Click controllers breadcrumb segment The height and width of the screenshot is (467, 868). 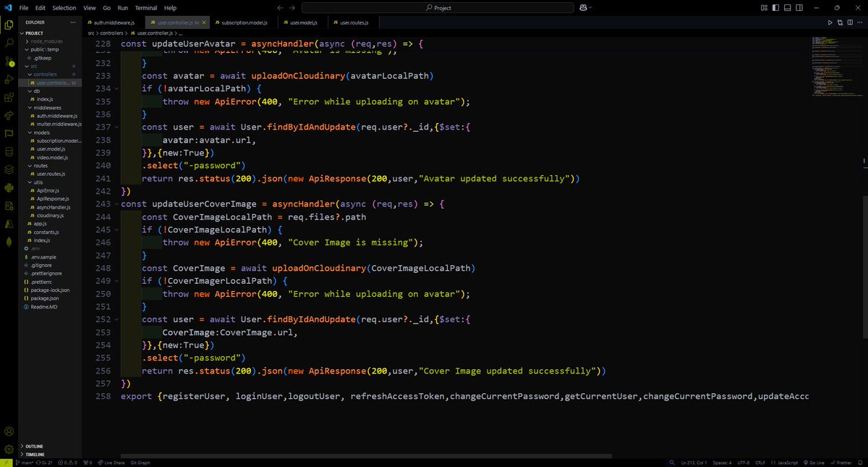(112, 33)
